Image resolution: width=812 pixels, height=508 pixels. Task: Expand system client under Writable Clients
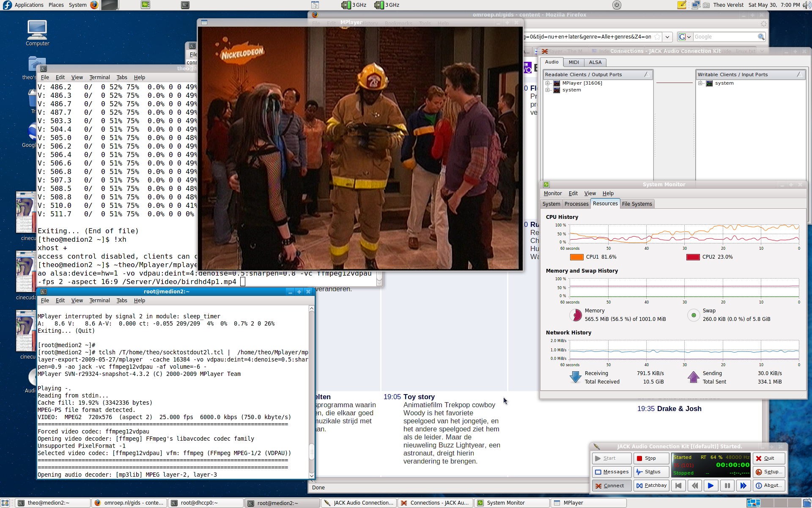tap(700, 83)
